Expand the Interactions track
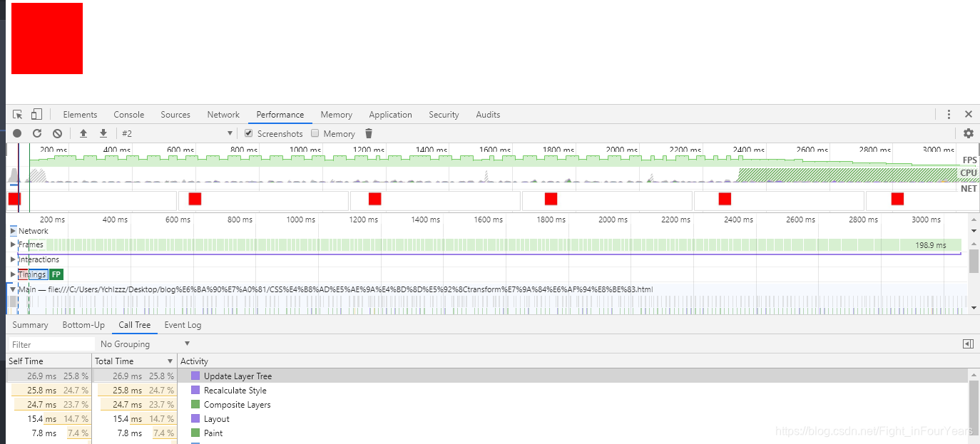The width and height of the screenshot is (980, 444). coord(13,259)
